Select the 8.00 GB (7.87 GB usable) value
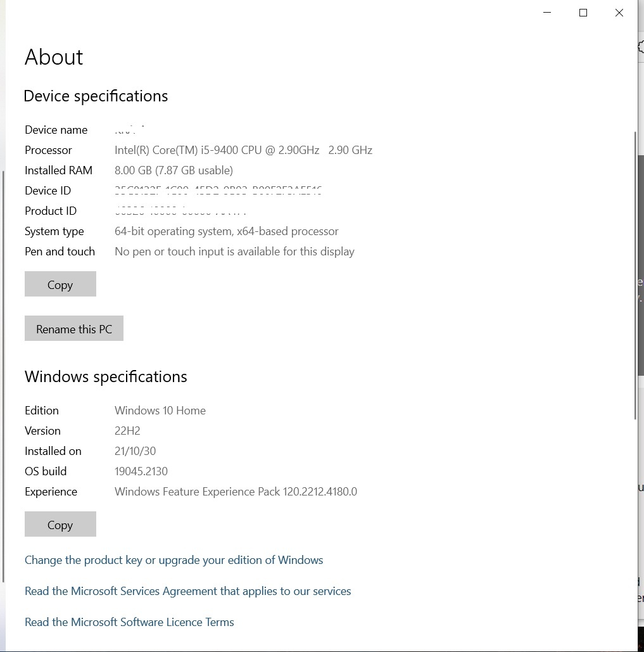The height and width of the screenshot is (652, 644). 174,170
